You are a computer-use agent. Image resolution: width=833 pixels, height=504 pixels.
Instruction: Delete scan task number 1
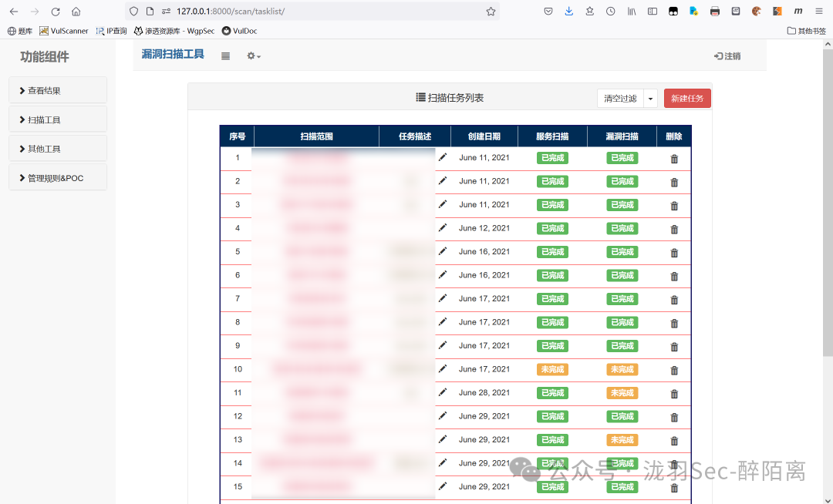pos(674,159)
